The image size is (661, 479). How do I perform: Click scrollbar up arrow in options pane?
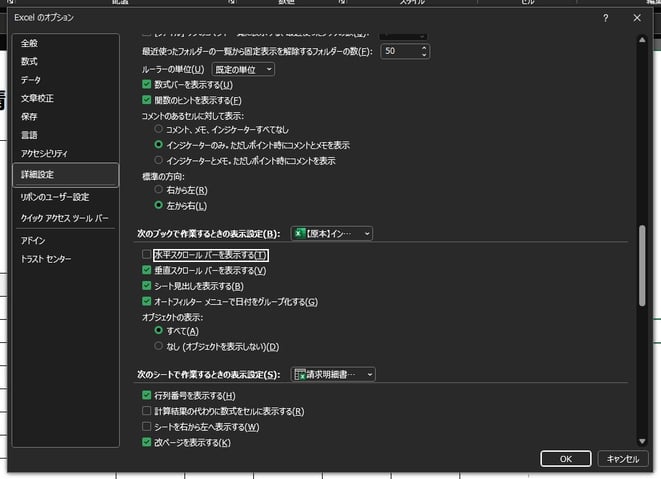[642, 40]
